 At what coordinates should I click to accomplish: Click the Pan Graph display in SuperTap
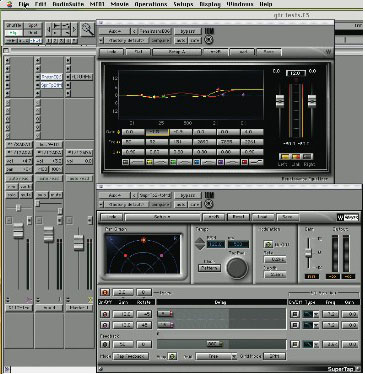pyautogui.click(x=143, y=254)
